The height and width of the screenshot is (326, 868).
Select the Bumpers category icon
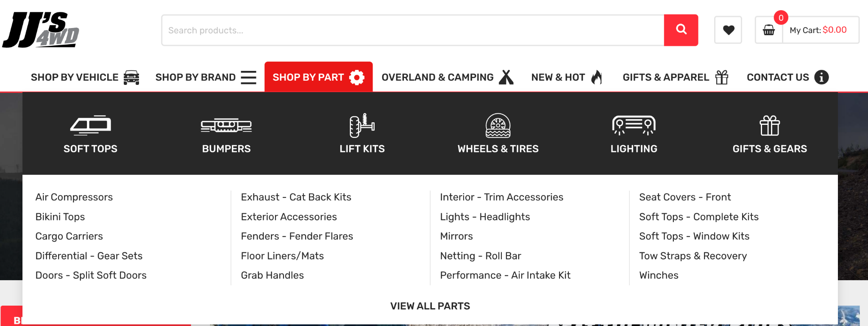tap(226, 126)
